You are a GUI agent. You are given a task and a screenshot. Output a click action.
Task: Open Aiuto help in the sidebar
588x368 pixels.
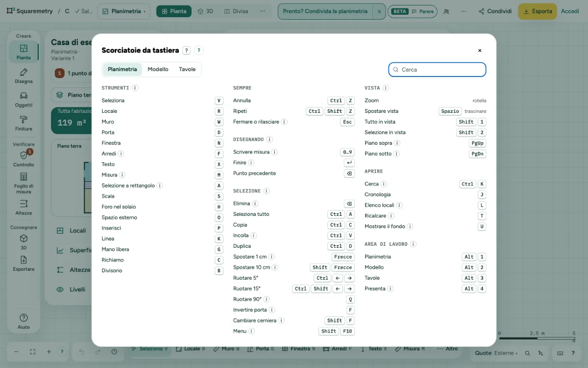click(24, 321)
